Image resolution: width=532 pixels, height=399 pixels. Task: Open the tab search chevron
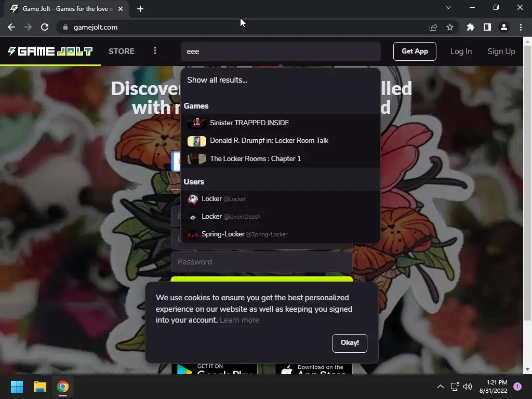[448, 7]
